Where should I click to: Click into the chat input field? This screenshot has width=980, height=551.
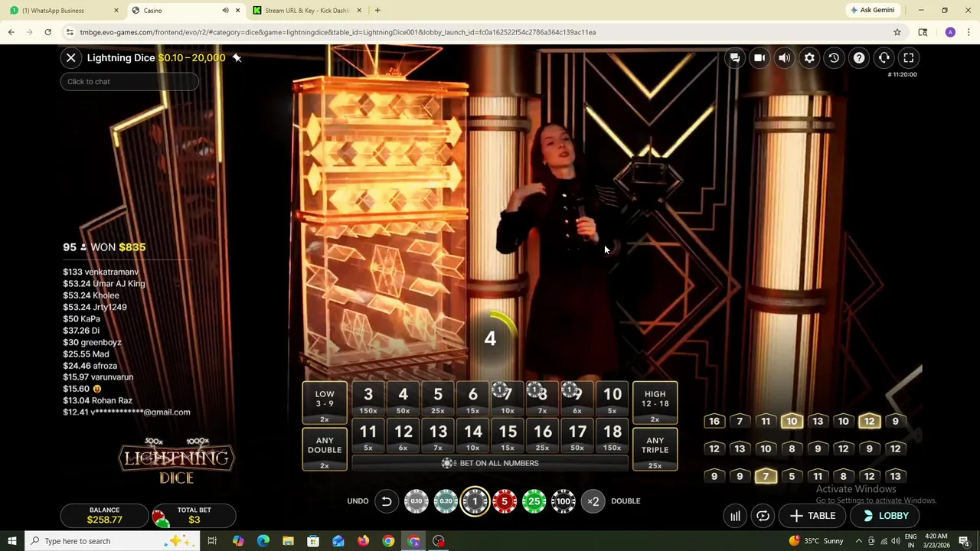[129, 82]
